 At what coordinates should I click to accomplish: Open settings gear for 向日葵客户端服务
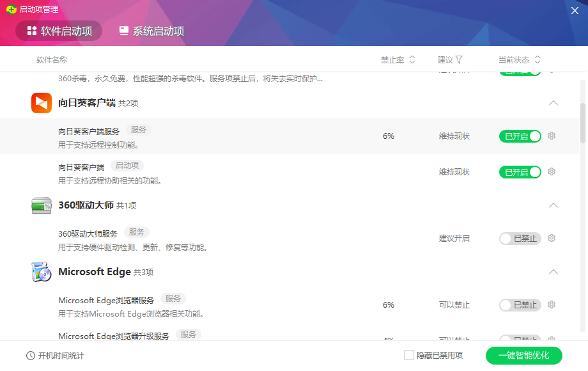[551, 136]
